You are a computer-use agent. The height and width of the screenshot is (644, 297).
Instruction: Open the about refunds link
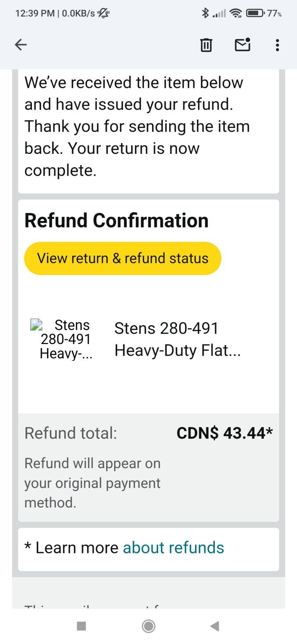tap(173, 547)
